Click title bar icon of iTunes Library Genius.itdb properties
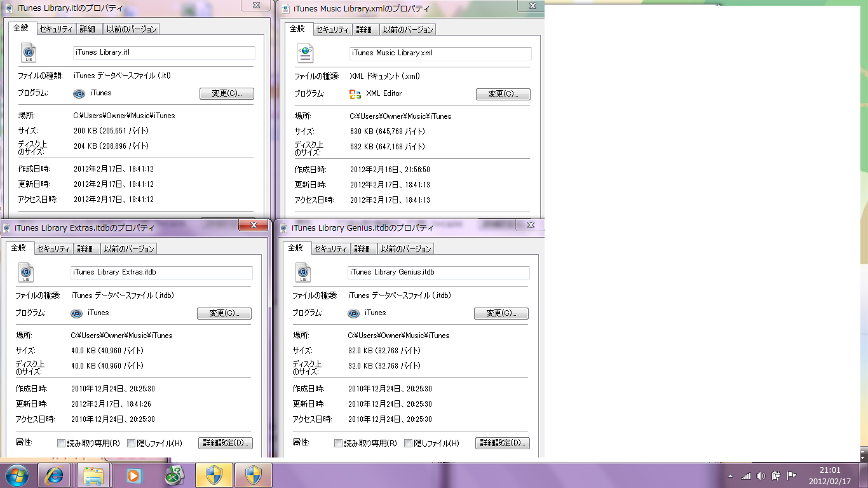Image resolution: width=868 pixels, height=488 pixels. (x=283, y=227)
